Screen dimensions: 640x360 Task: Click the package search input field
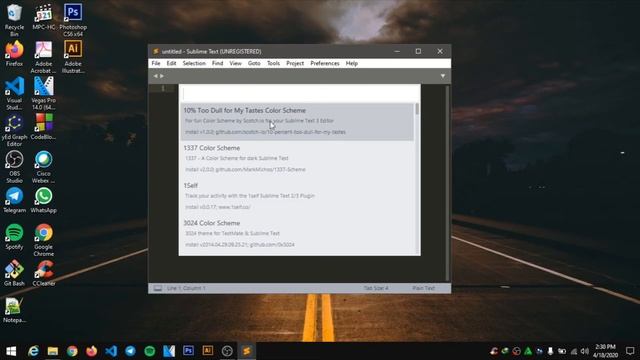(299, 94)
